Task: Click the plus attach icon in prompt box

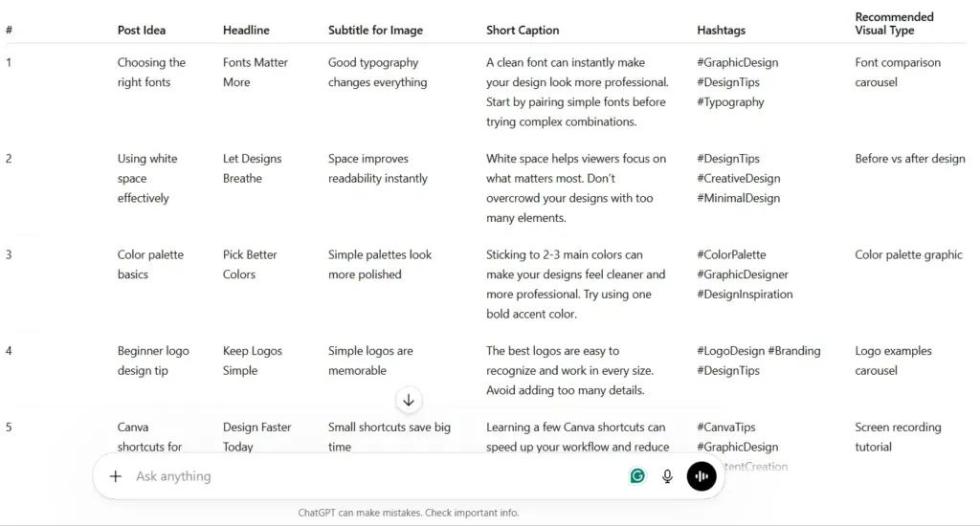Action: tap(115, 476)
